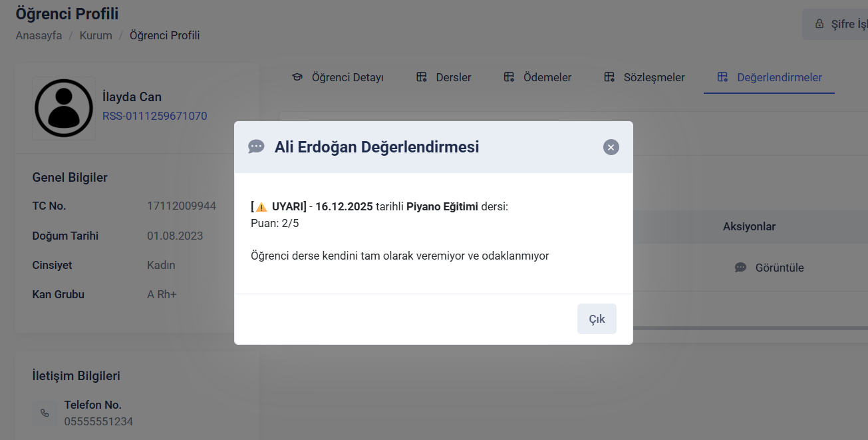Switch to the Dersler tab
The image size is (868, 440).
pos(453,77)
